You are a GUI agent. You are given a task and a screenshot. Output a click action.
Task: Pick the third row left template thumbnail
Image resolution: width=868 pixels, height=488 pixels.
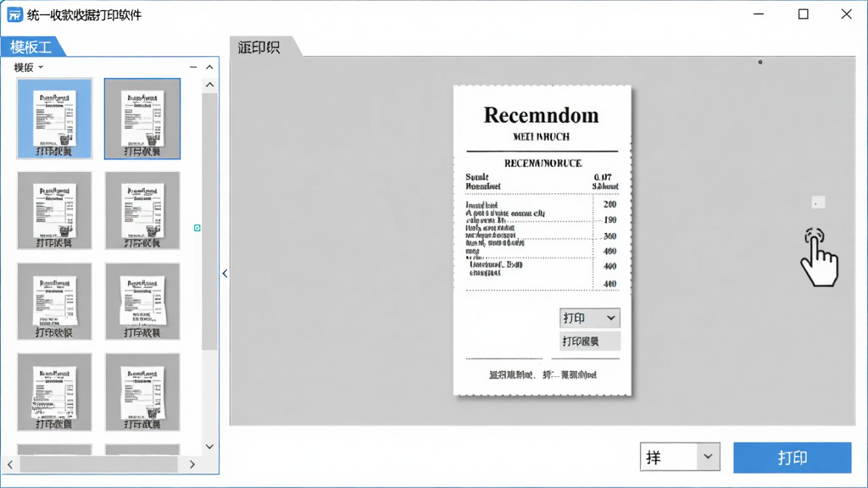54,301
